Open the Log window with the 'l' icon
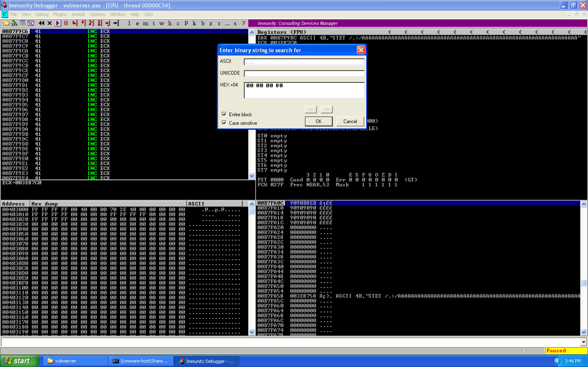The image size is (588, 367). click(x=129, y=23)
